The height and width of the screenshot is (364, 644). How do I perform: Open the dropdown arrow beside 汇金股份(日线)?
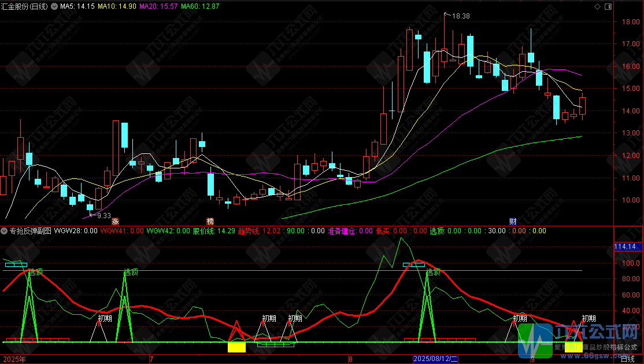[x=54, y=6]
